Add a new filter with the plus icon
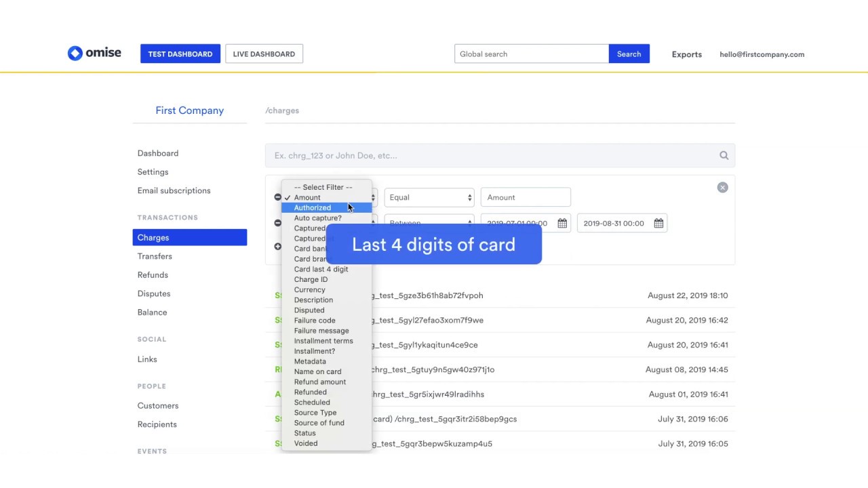 pyautogui.click(x=277, y=247)
